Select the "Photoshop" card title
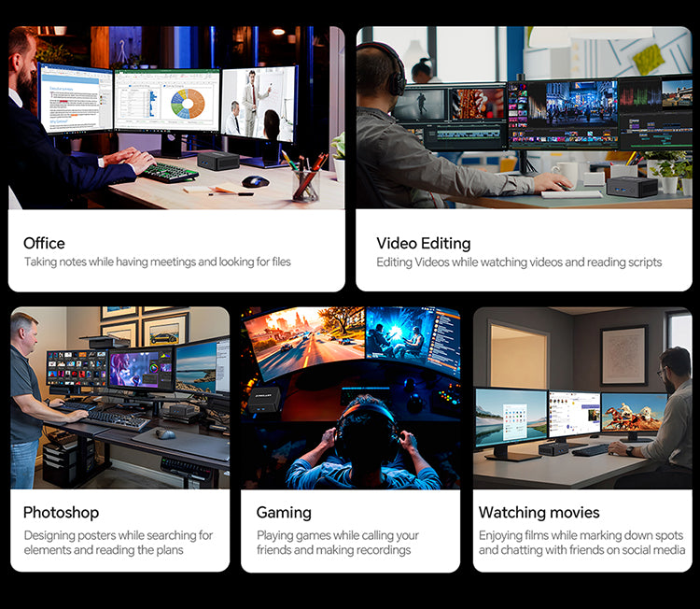 pyautogui.click(x=61, y=512)
